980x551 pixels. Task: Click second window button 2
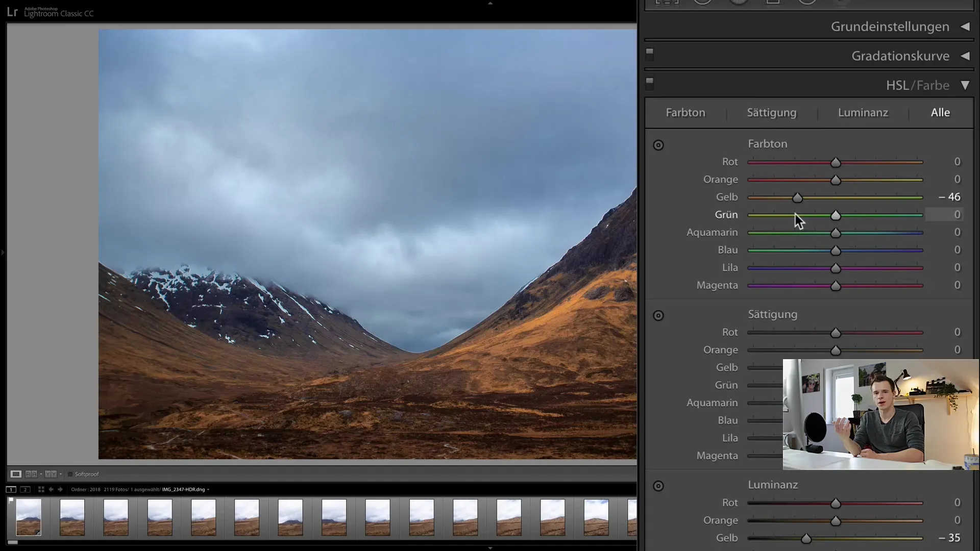25,489
